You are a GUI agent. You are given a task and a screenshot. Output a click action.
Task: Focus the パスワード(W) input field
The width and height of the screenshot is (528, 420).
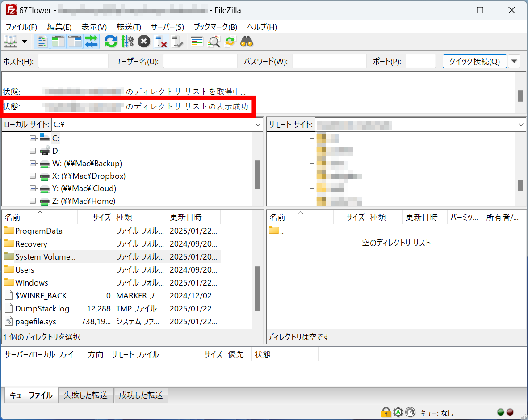[329, 61]
